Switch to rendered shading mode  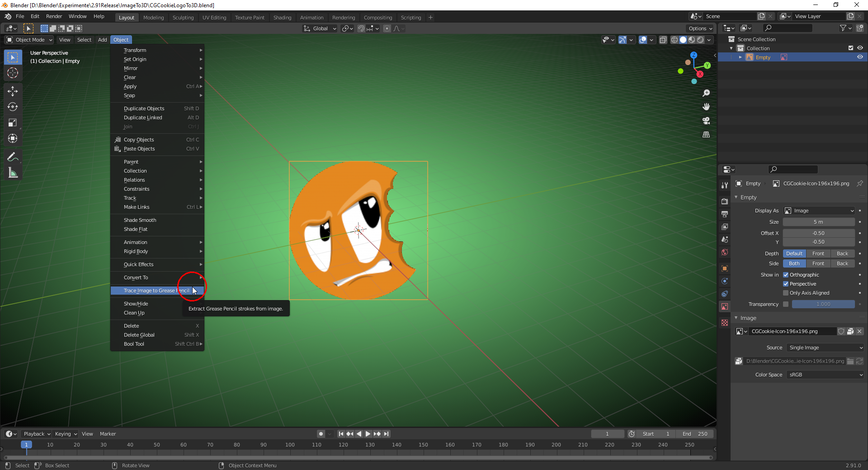700,40
